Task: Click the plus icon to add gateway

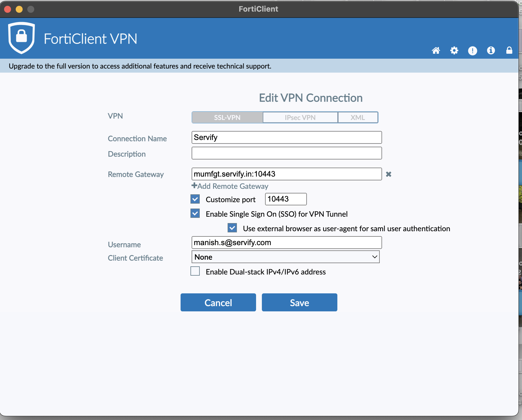Action: 194,186
